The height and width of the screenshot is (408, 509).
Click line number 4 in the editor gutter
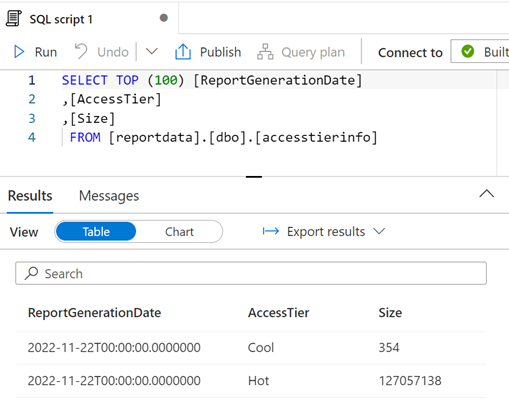[x=32, y=137]
